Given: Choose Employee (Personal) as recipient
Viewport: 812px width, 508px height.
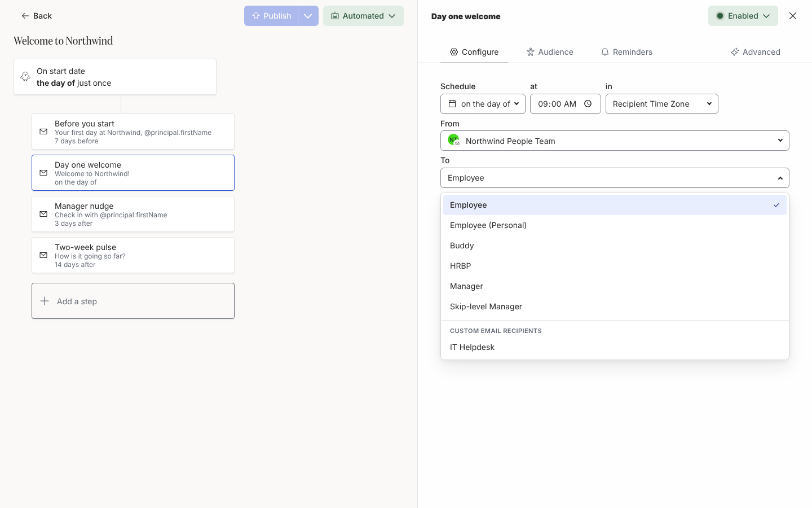Looking at the screenshot, I should (615, 225).
